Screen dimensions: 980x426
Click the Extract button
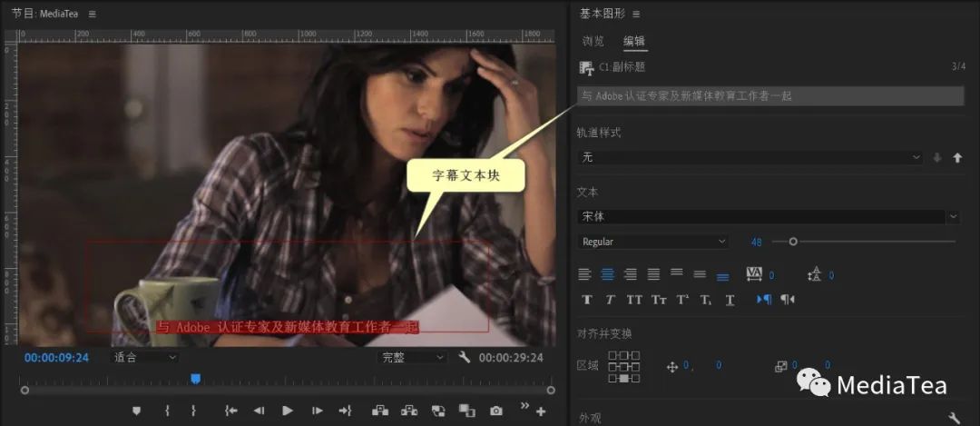coord(409,411)
